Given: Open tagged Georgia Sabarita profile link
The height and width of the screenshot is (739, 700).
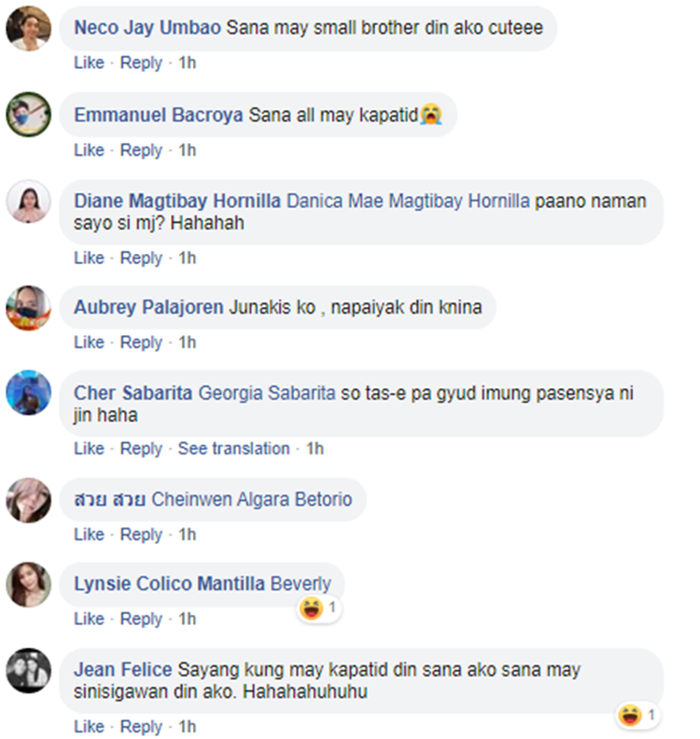Looking at the screenshot, I should 267,393.
